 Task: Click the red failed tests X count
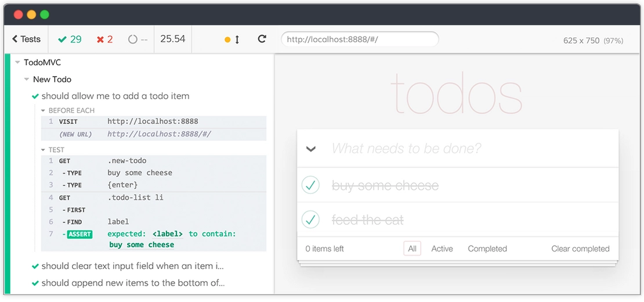point(105,39)
